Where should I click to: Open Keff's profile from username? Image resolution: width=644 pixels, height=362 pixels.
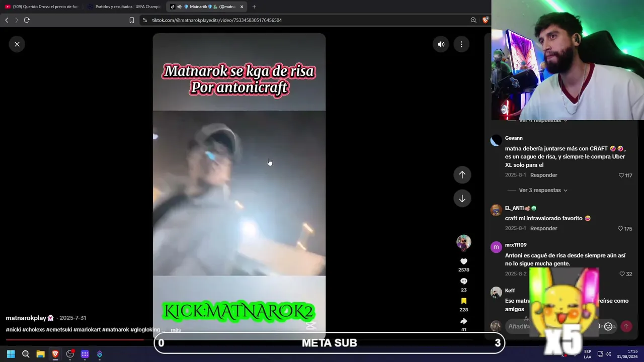point(510,291)
